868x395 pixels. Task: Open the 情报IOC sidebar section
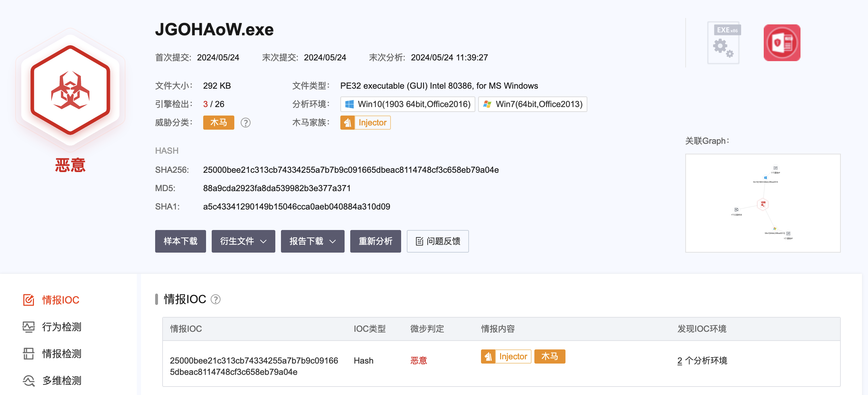click(x=51, y=300)
